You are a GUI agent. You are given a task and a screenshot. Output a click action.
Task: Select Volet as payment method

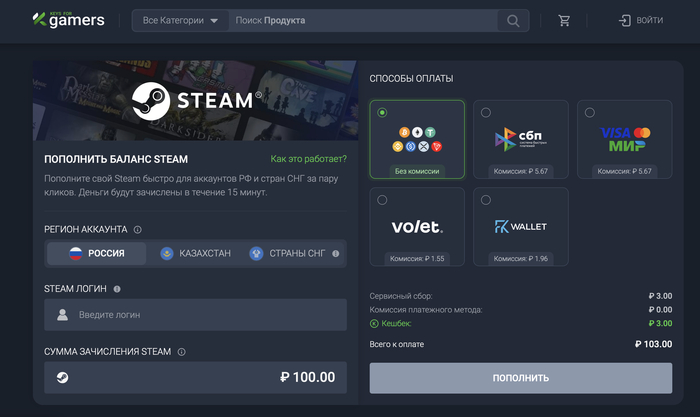(417, 227)
